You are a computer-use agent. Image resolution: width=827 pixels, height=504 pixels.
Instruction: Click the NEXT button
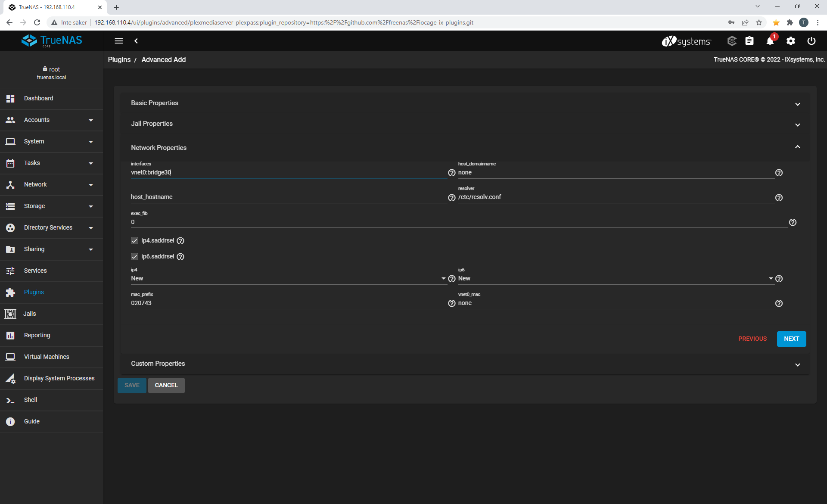791,339
